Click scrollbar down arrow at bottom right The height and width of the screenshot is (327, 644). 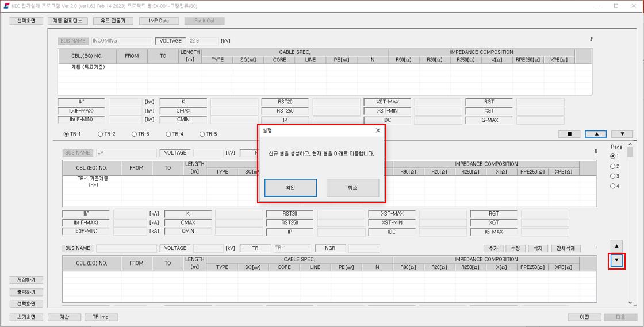[x=630, y=303]
